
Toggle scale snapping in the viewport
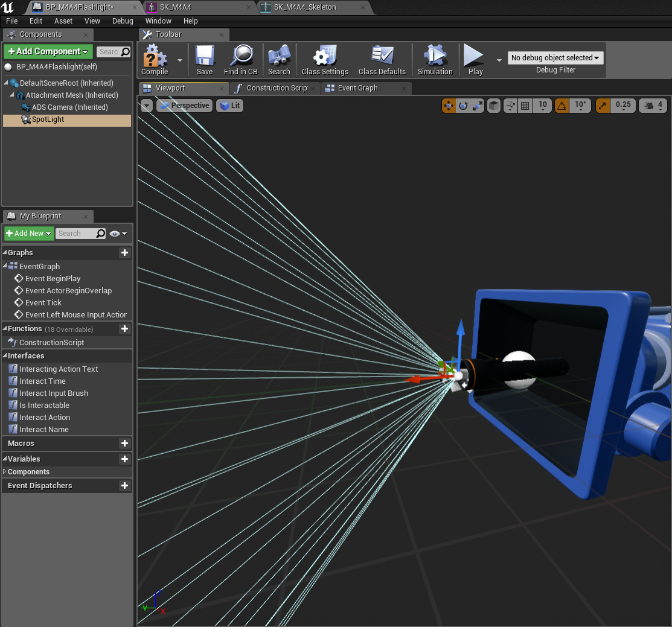tap(603, 106)
